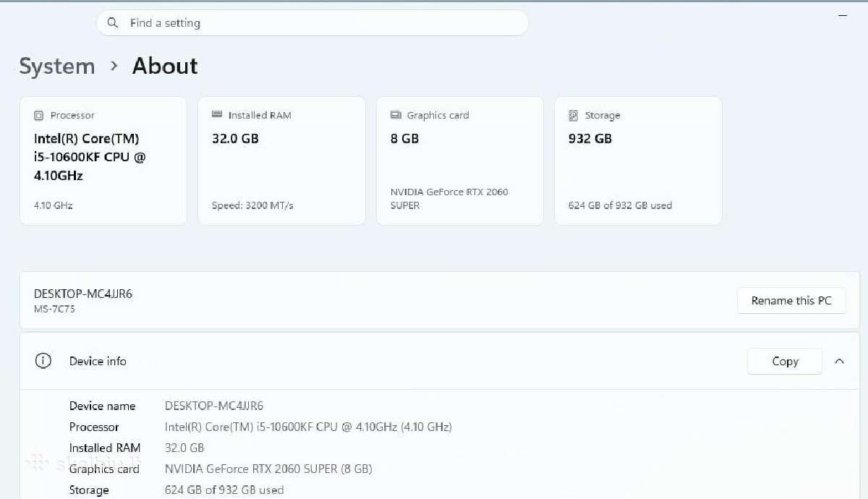Click the 32.0 GB value in the Installed RAM card

235,138
